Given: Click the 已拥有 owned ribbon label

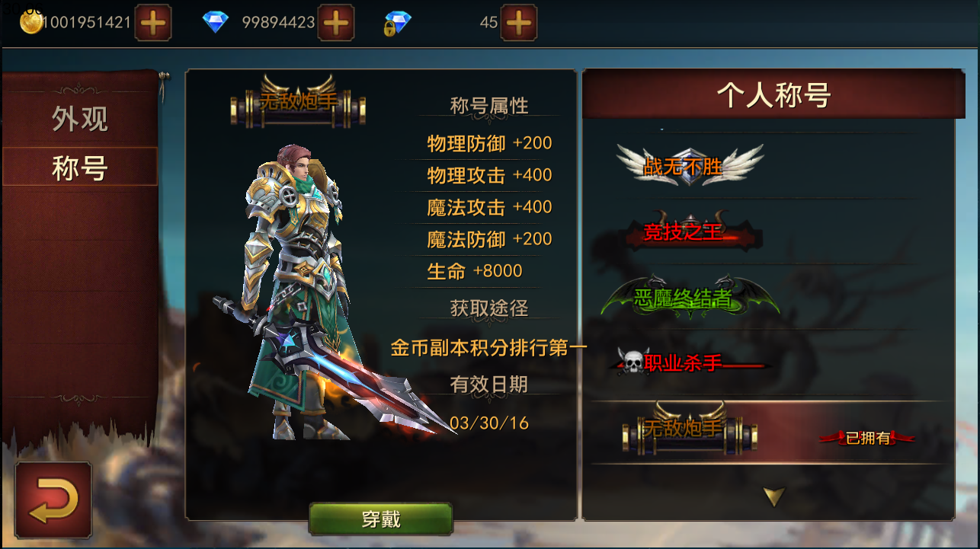Looking at the screenshot, I should (867, 438).
